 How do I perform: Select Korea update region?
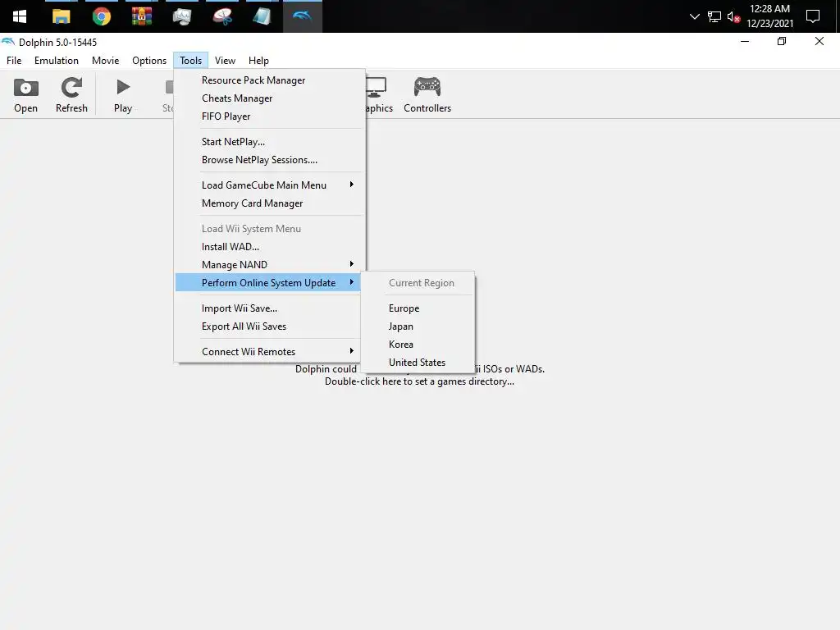(x=418, y=345)
